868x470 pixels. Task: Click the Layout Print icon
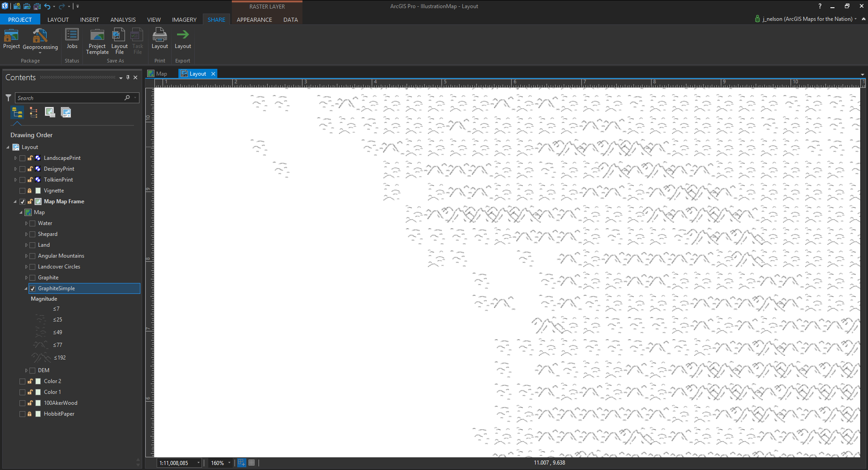click(x=159, y=35)
